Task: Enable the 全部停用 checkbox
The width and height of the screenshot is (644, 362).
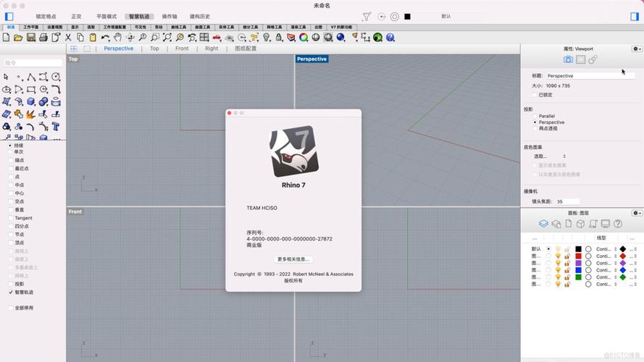Action: tap(11, 308)
